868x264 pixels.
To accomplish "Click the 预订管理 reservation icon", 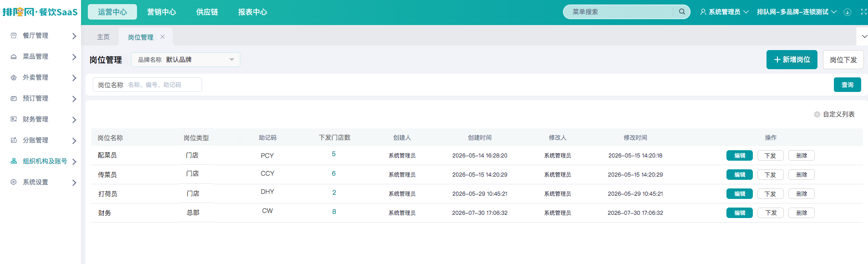I will tap(14, 98).
